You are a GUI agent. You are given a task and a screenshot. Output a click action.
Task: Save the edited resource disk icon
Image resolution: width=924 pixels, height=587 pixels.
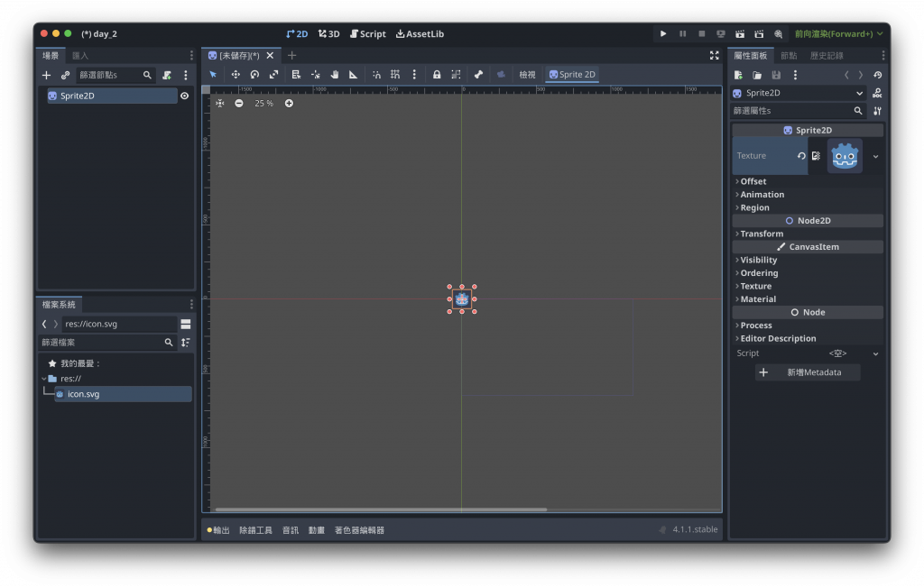point(776,75)
